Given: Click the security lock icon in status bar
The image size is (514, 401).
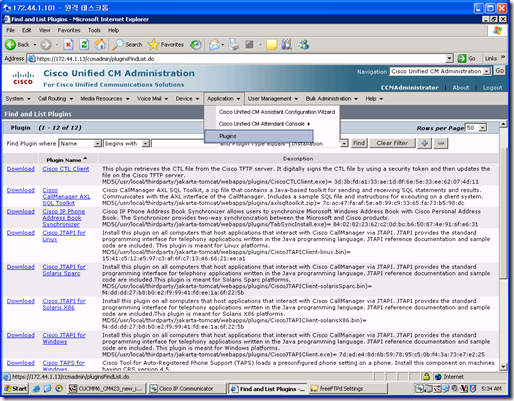Looking at the screenshot, I should [x=426, y=377].
